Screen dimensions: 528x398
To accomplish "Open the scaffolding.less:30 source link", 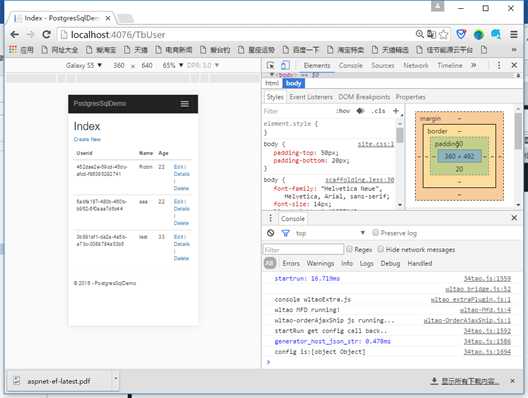I will 360,180.
